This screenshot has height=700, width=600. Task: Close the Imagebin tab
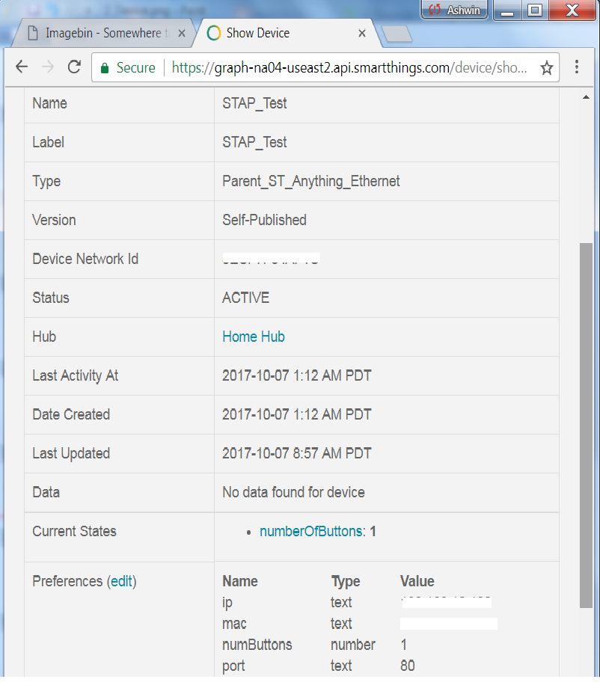tap(182, 33)
